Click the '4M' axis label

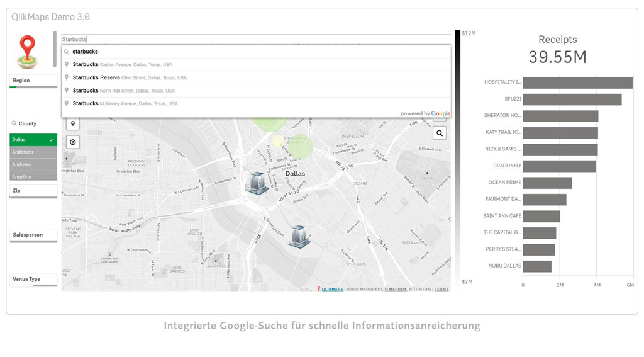pyautogui.click(x=597, y=285)
